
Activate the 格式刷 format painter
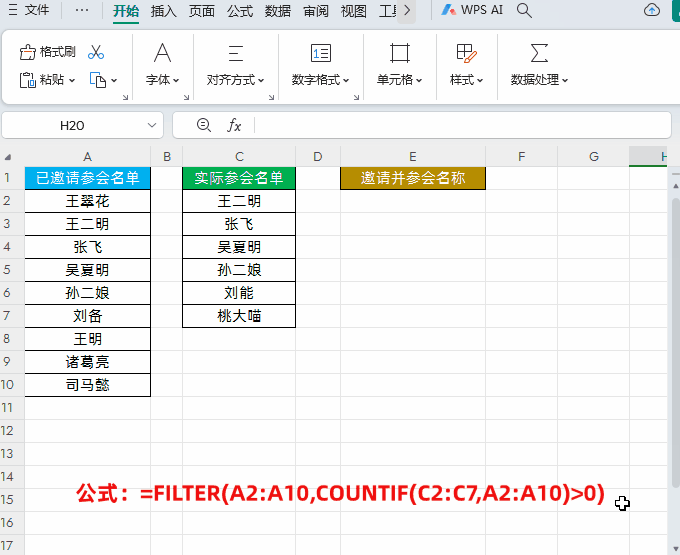coord(48,52)
